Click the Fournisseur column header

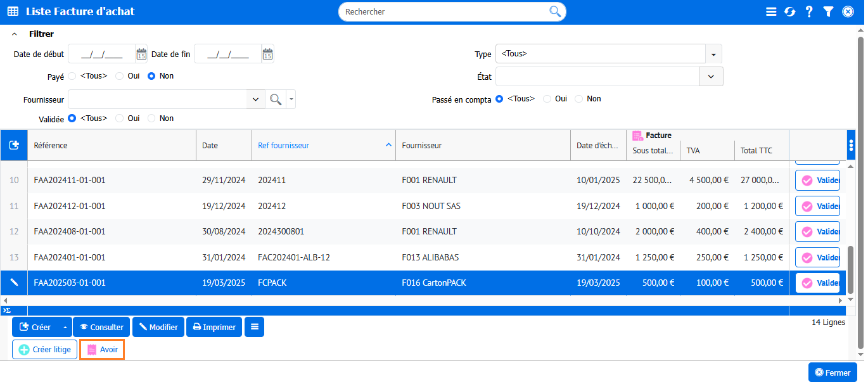point(421,146)
